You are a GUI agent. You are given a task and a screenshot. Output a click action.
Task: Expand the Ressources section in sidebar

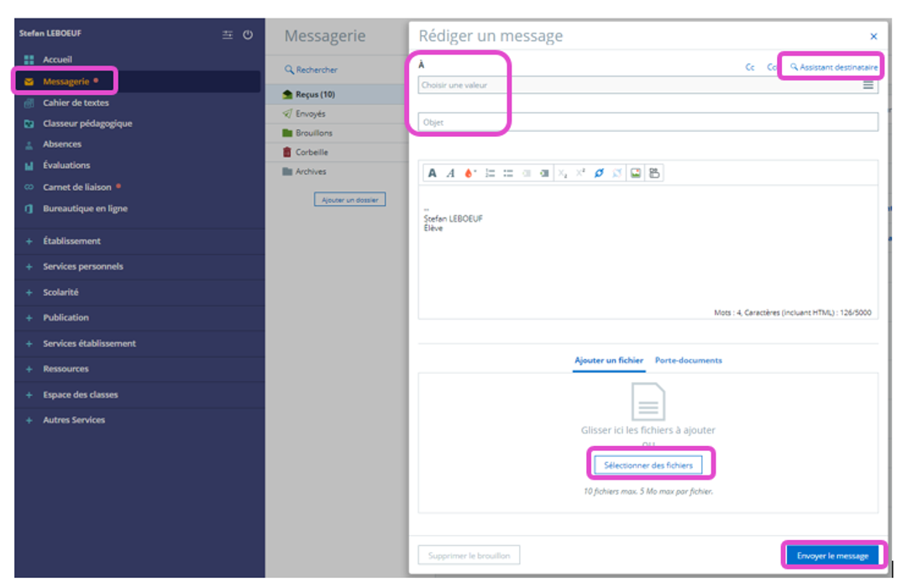[66, 369]
